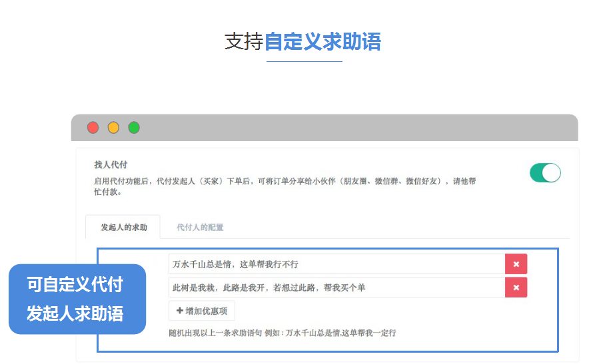Open the 代付人的配置 tab

coord(200,228)
